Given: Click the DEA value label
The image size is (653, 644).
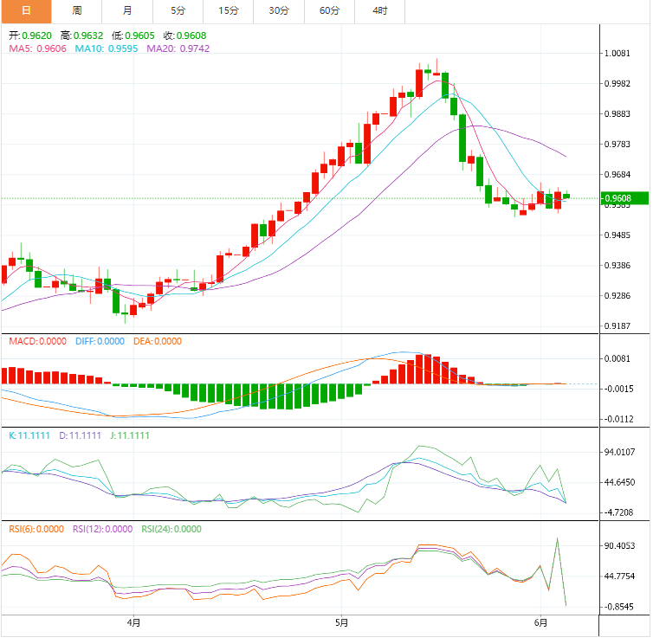Looking at the screenshot, I should tap(158, 341).
